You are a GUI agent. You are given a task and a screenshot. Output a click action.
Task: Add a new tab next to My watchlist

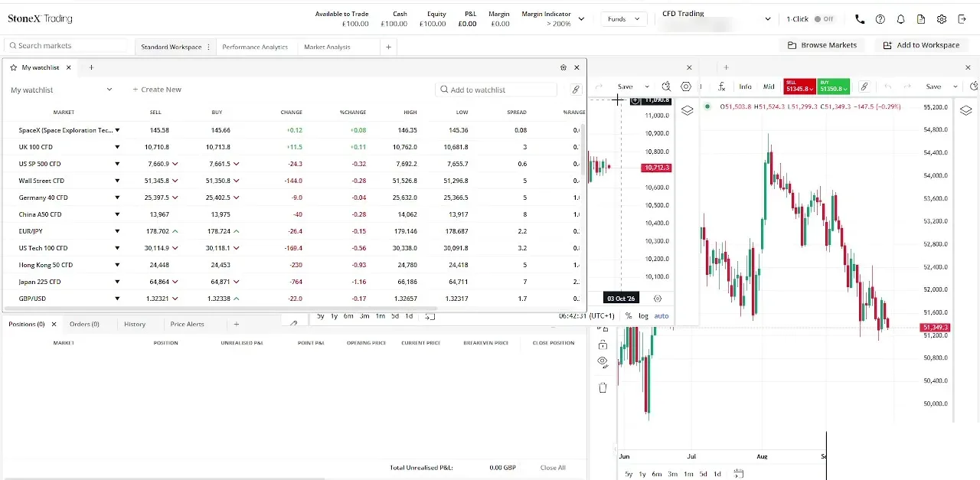coord(91,67)
